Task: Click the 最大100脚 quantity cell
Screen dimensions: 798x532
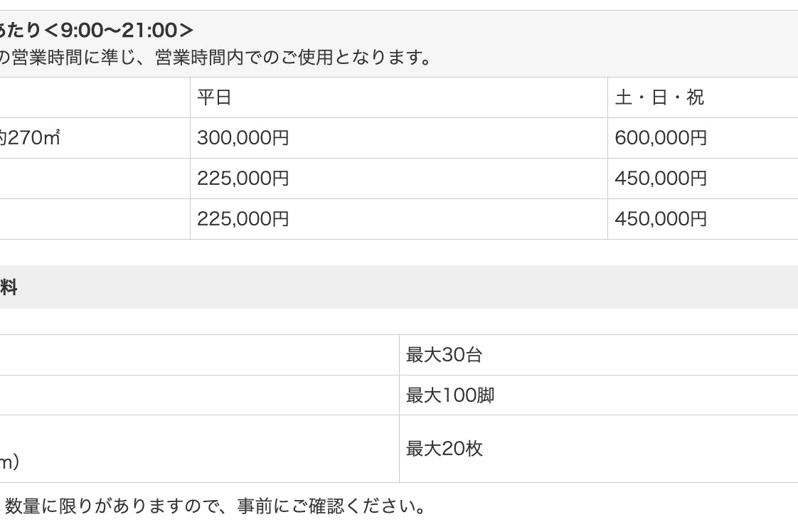Action: click(450, 395)
